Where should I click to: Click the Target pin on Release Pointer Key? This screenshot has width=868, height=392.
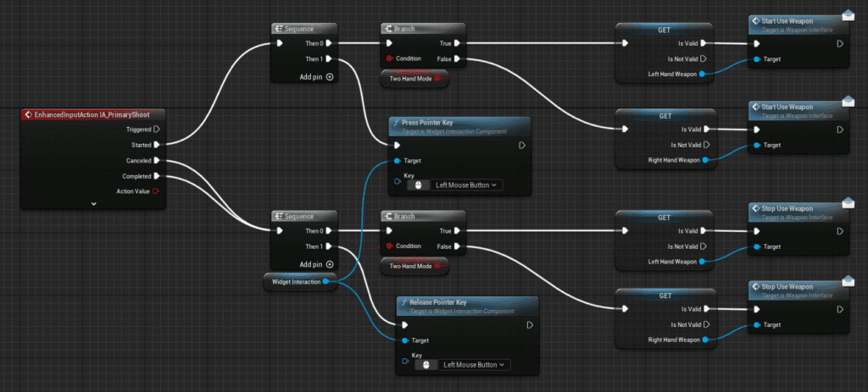[404, 340]
